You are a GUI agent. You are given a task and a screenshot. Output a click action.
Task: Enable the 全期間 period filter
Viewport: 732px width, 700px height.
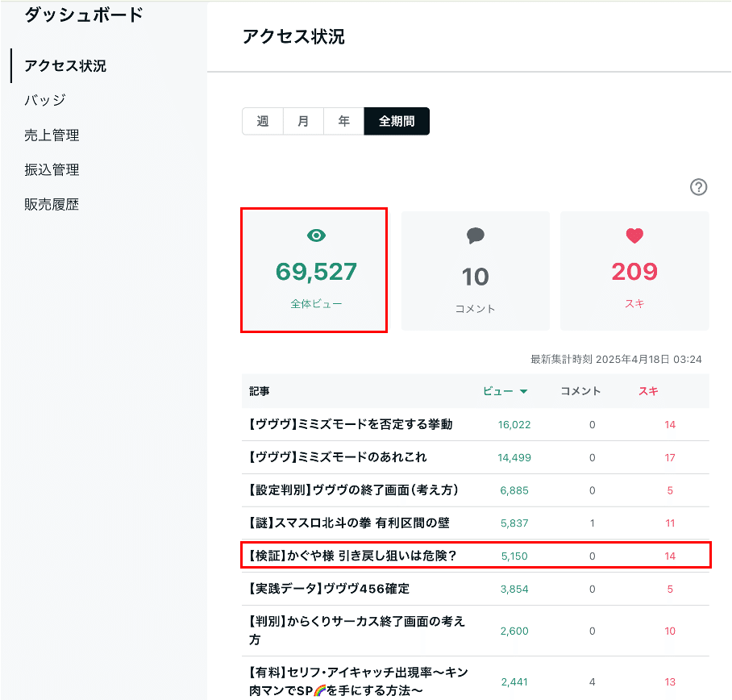[x=396, y=121]
